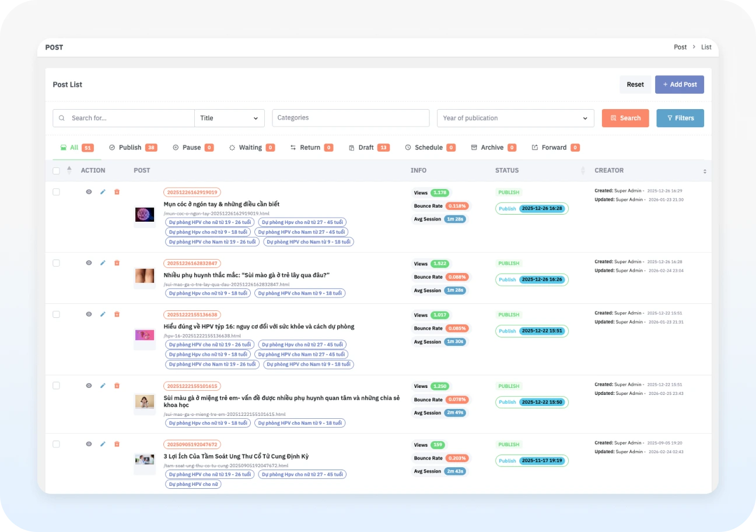Expand the Year of publication dropdown
The height and width of the screenshot is (532, 756).
(x=515, y=118)
